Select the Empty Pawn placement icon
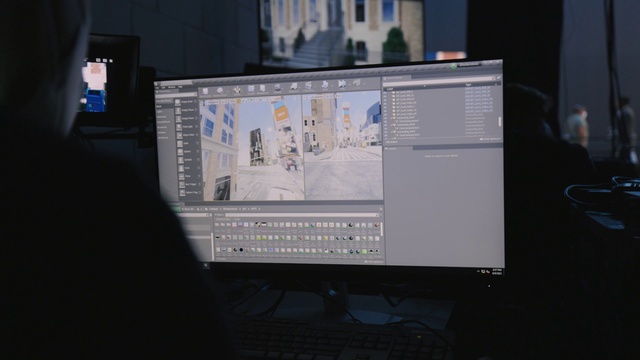This screenshot has height=360, width=640. (x=178, y=119)
